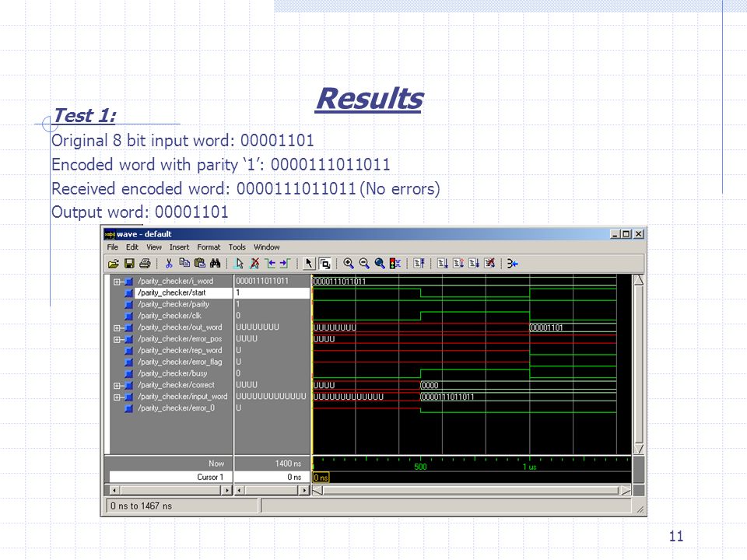Choose the Select Mode arrow pointer icon

coord(309,264)
